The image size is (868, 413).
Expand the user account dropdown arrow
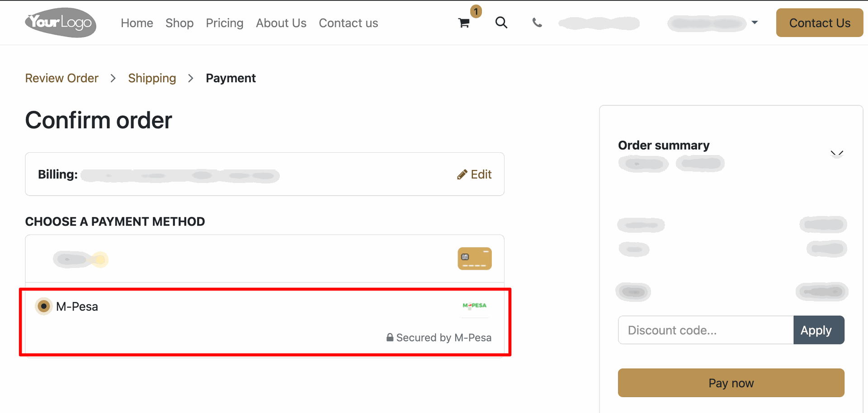755,23
